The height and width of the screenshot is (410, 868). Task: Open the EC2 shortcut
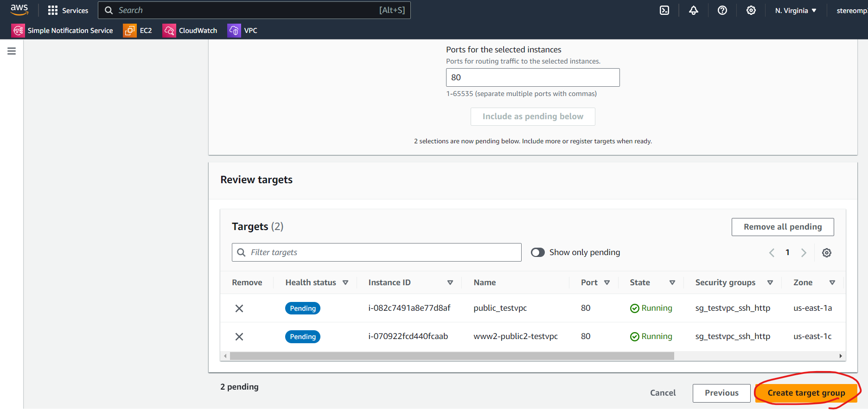coord(138,31)
